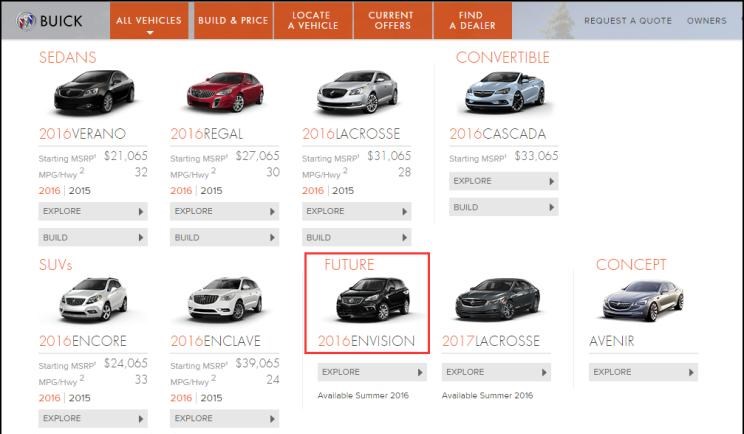Click the 2017 LaCrosse car image
Image resolution: width=744 pixels, height=434 pixels.
click(x=497, y=299)
